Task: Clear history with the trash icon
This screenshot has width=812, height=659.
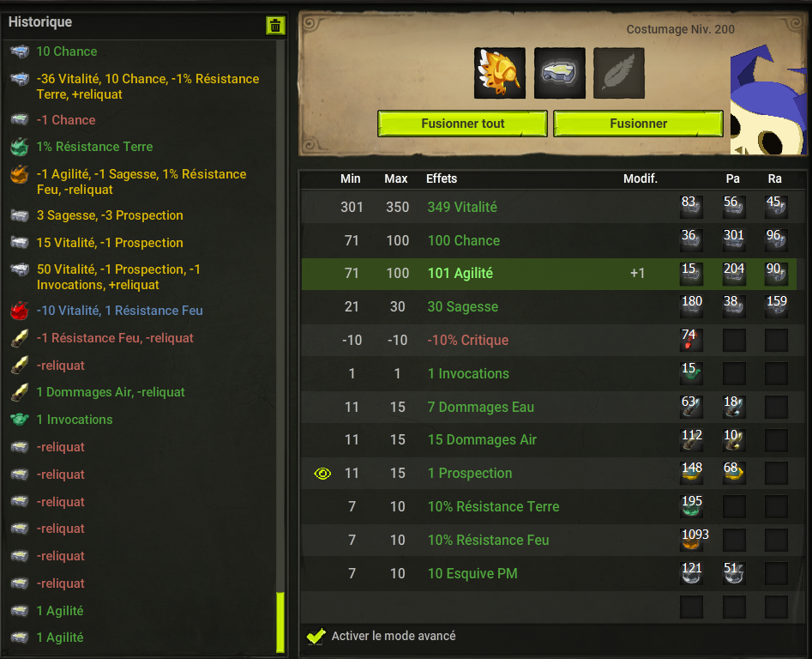Action: click(275, 25)
